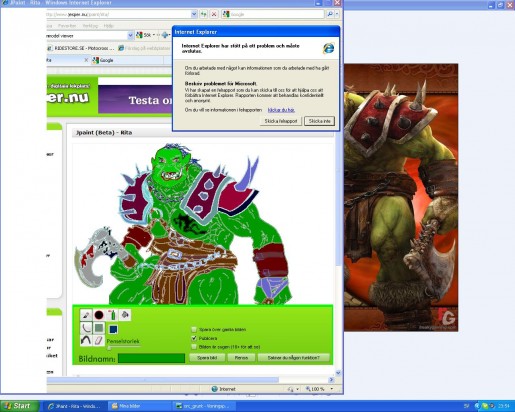Open the klicka du här report link
Image resolution: width=515 pixels, height=412 pixels.
coord(281,110)
